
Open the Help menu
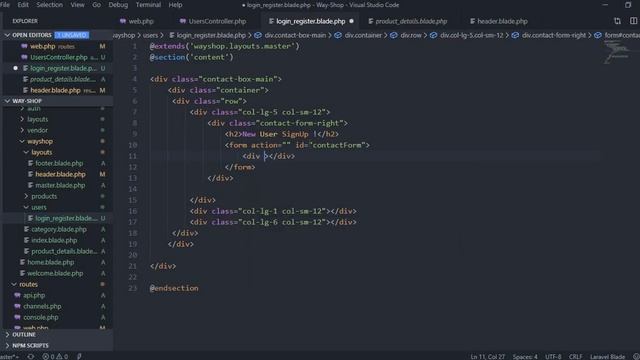tap(176, 5)
